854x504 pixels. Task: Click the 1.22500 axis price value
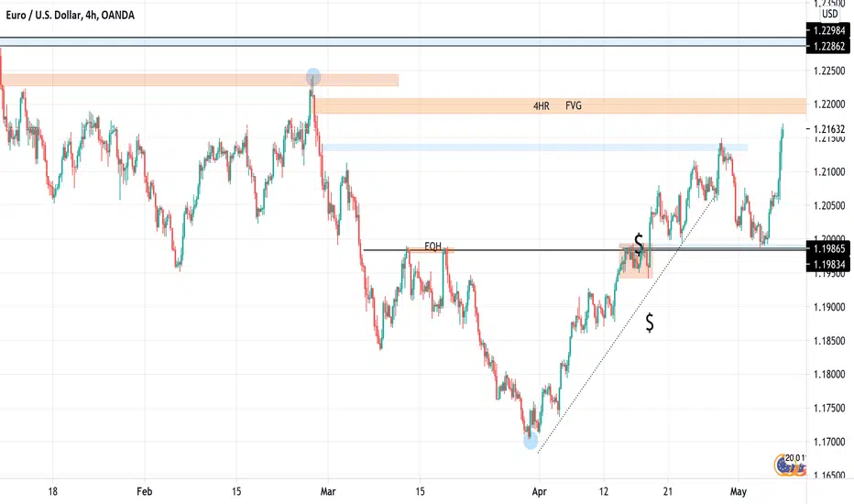[829, 71]
